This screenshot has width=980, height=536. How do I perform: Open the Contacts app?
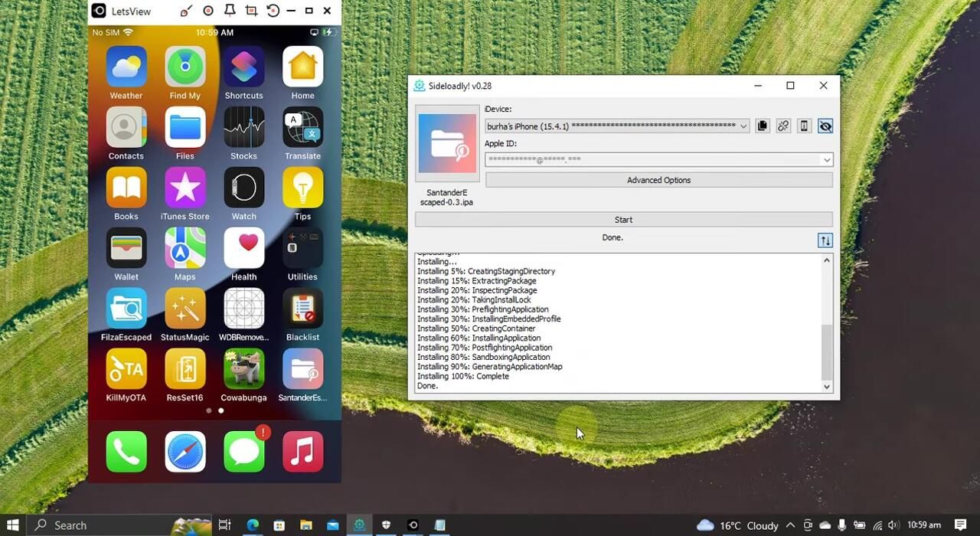126,127
